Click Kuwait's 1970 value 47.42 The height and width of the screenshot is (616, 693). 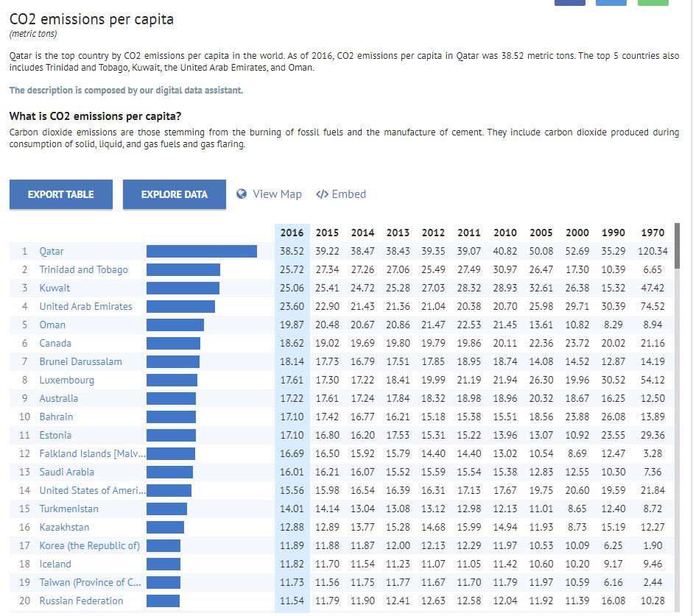click(x=652, y=288)
